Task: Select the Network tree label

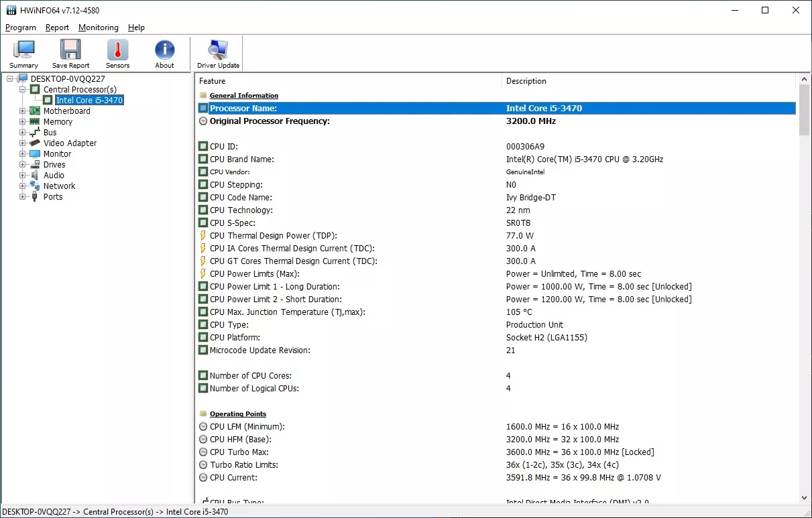Action: (60, 186)
